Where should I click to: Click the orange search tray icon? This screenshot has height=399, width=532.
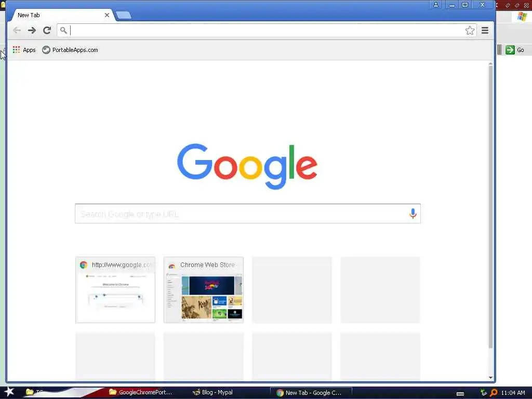[494, 393]
